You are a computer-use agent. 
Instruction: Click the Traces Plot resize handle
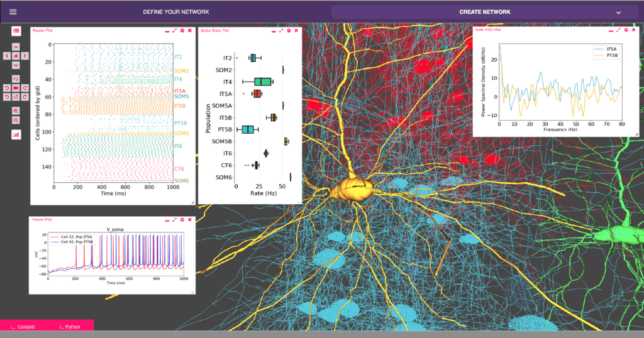click(192, 291)
